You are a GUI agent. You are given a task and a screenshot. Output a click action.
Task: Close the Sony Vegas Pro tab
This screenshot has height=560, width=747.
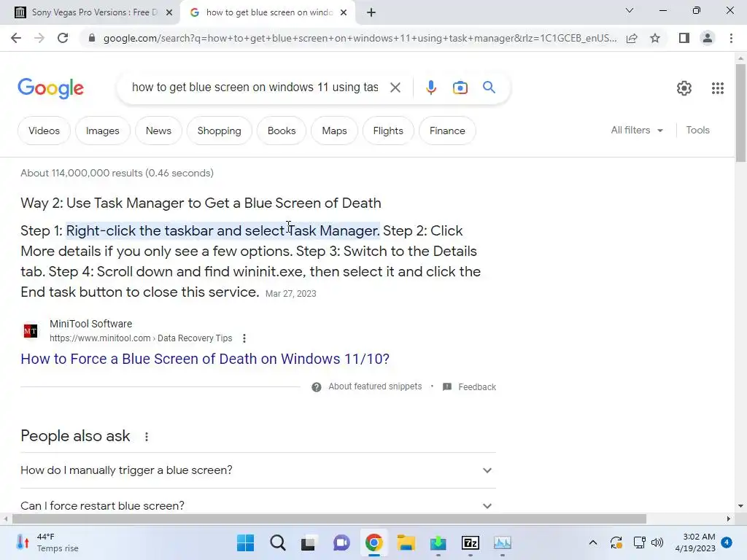pos(169,13)
